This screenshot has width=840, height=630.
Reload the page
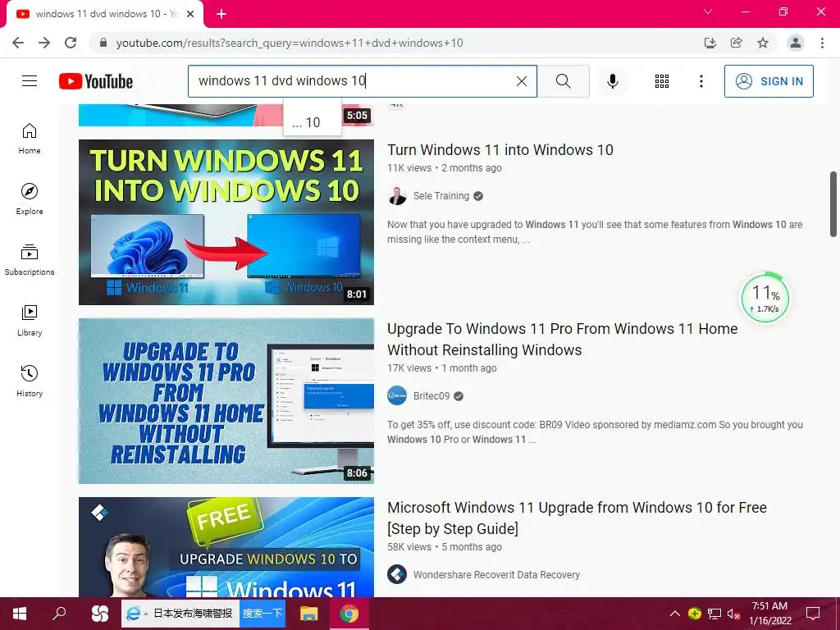pyautogui.click(x=71, y=43)
